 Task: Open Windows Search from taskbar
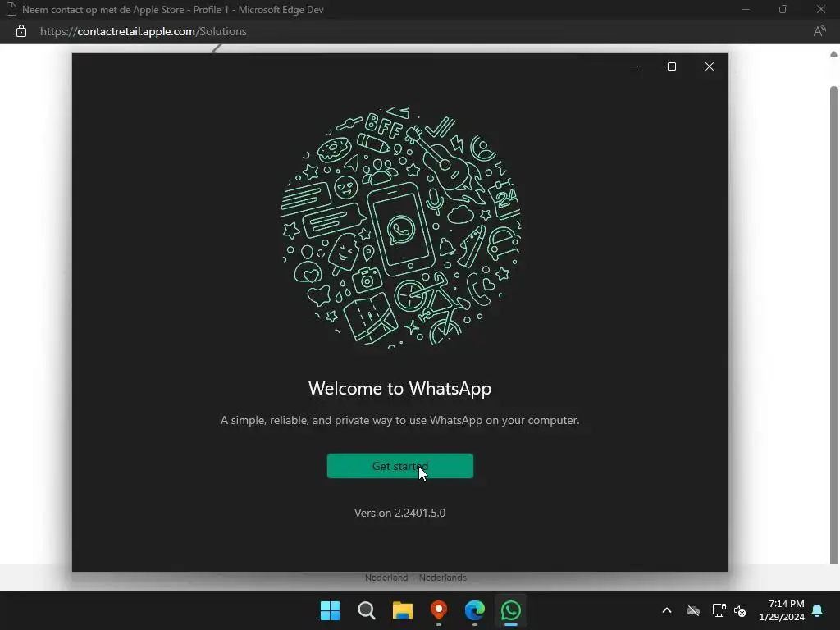click(x=367, y=610)
